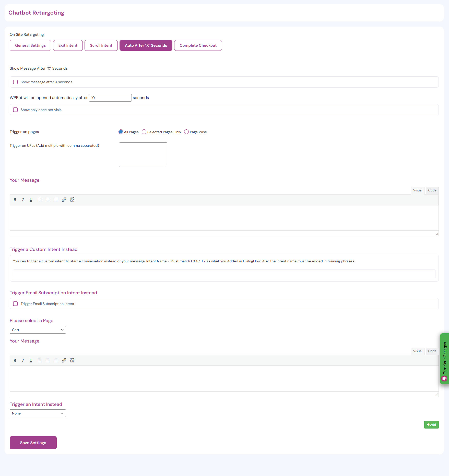Click Underline icon in first message editor
This screenshot has height=476, width=449.
31,200
